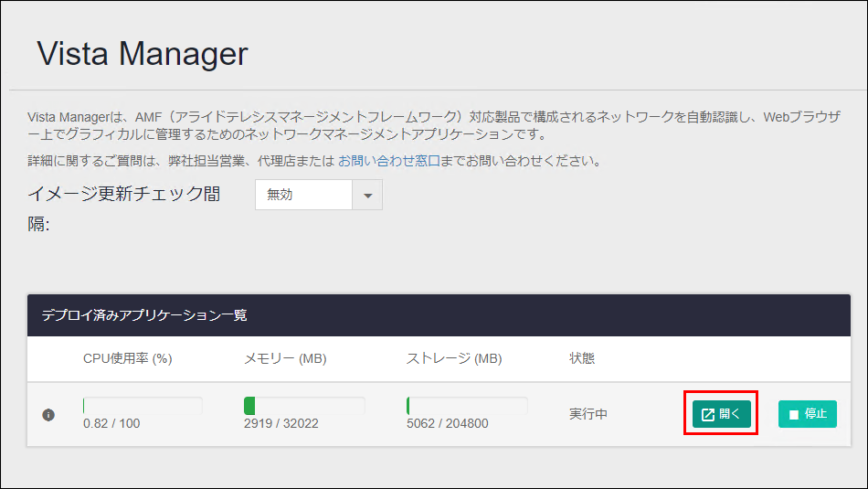Click the 5062 / 204800 storage value
Screen dimensions: 868x489
pos(448,424)
